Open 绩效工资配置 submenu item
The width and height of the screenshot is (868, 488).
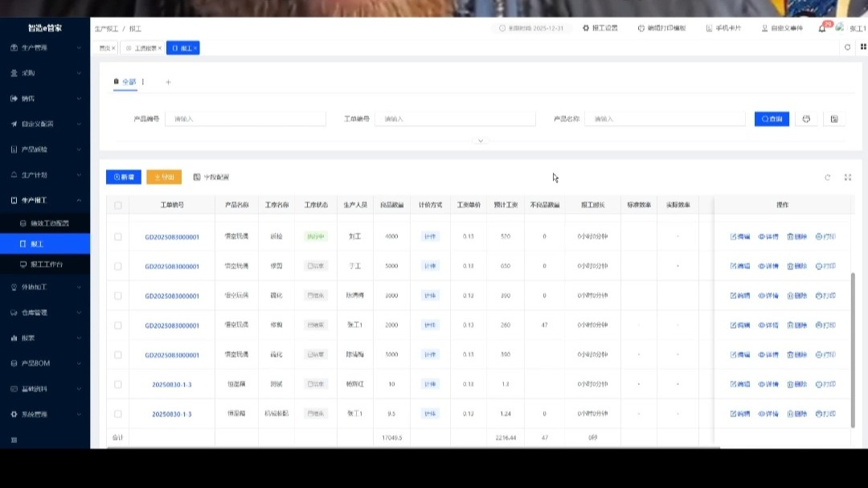pyautogui.click(x=45, y=223)
